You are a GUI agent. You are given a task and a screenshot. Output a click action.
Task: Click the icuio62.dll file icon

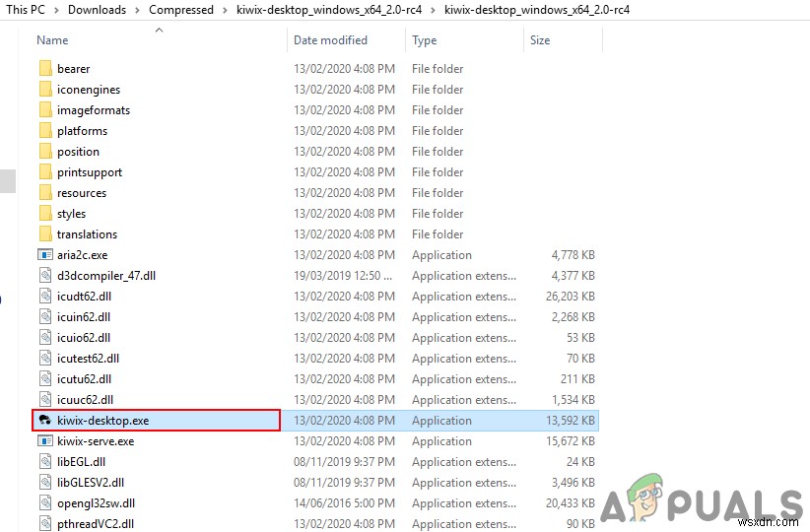tap(45, 337)
